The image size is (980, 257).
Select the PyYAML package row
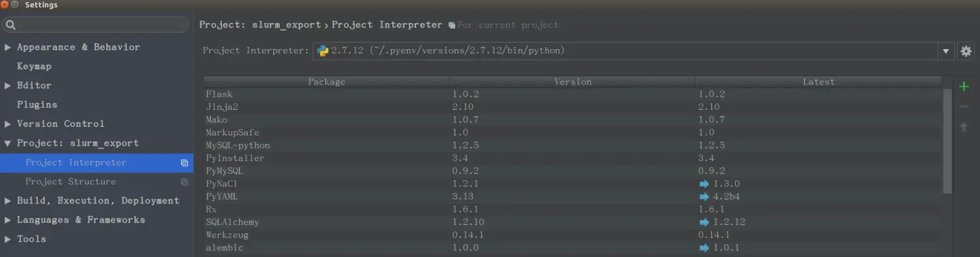point(573,197)
